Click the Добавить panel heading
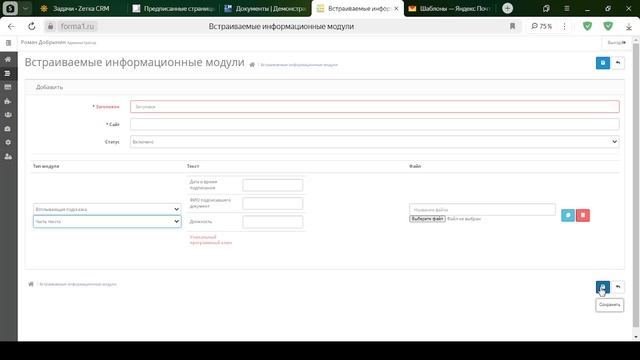 (49, 87)
